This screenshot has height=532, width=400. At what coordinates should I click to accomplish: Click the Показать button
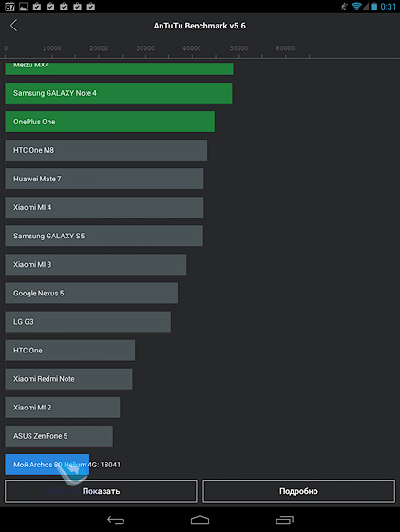click(101, 490)
